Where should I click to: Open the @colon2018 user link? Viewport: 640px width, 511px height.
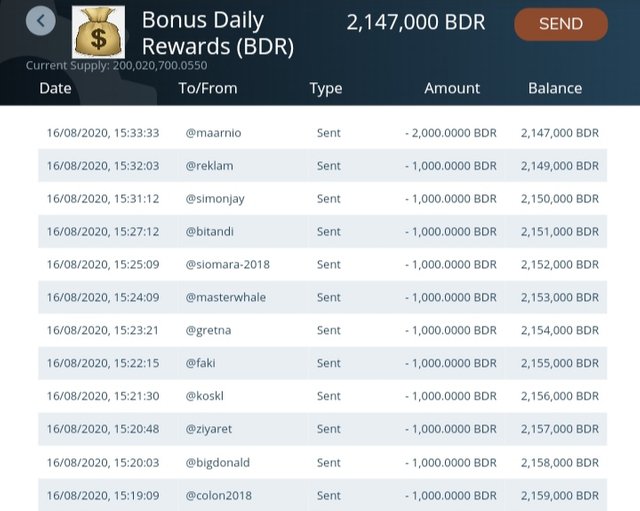pos(218,495)
